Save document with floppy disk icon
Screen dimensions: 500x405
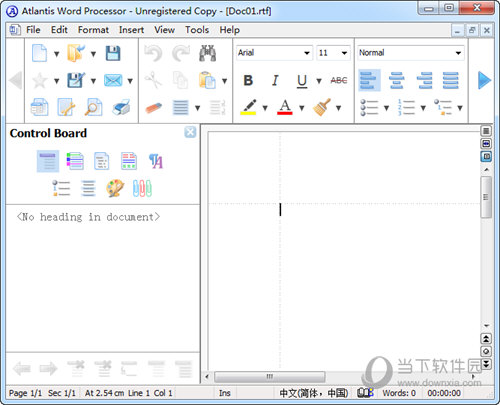point(113,53)
